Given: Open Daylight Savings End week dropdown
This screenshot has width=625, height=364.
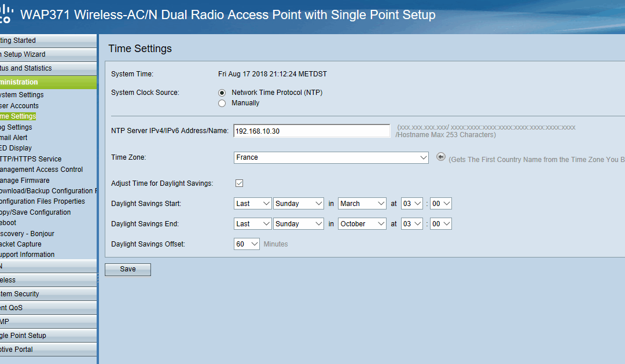Looking at the screenshot, I should click(x=253, y=224).
